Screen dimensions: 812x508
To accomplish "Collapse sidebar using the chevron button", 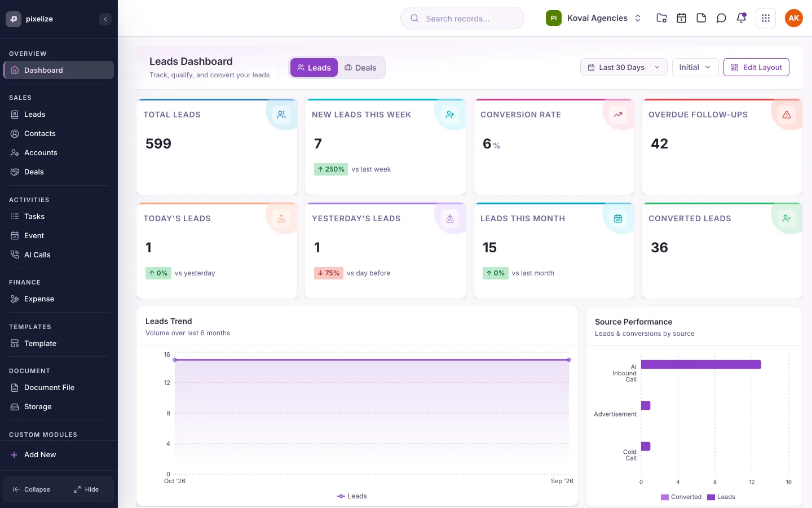I will click(105, 19).
